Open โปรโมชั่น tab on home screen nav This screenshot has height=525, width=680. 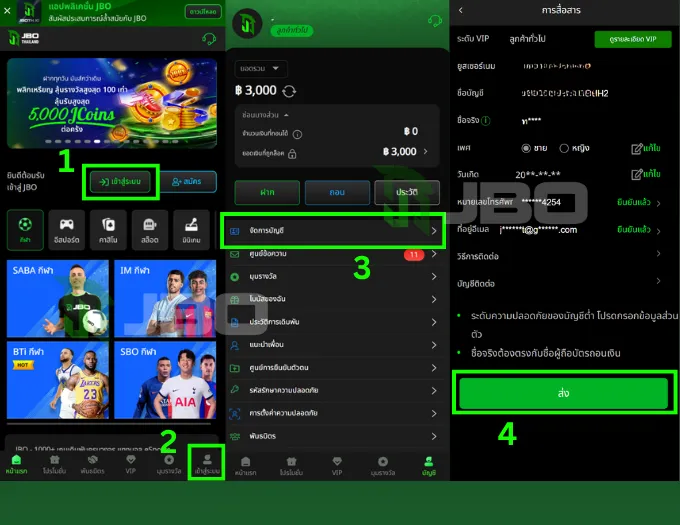[x=54, y=465]
